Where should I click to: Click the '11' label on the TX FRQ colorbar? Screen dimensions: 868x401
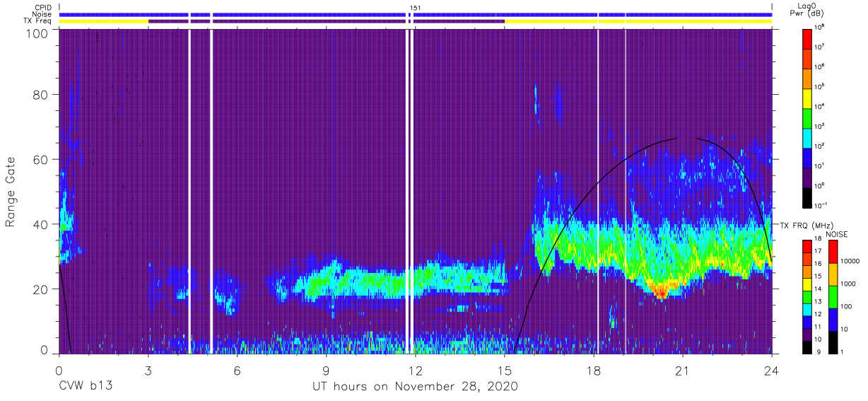(819, 328)
